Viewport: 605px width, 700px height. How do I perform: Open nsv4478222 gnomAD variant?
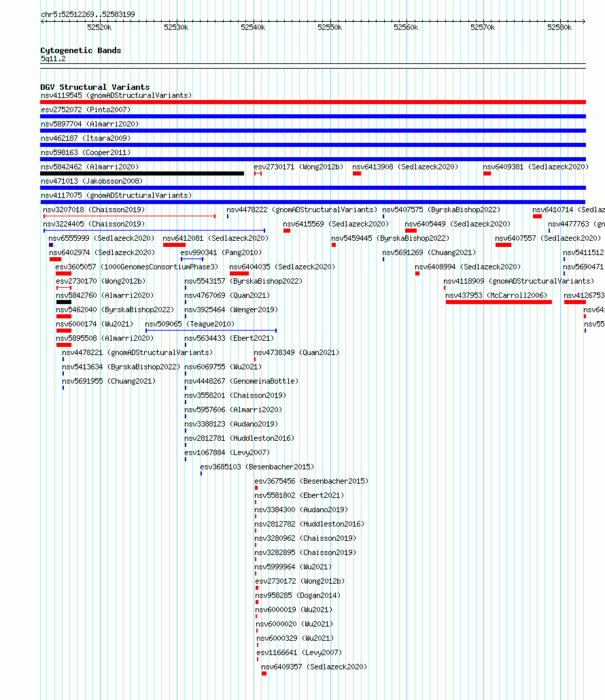pos(302,210)
